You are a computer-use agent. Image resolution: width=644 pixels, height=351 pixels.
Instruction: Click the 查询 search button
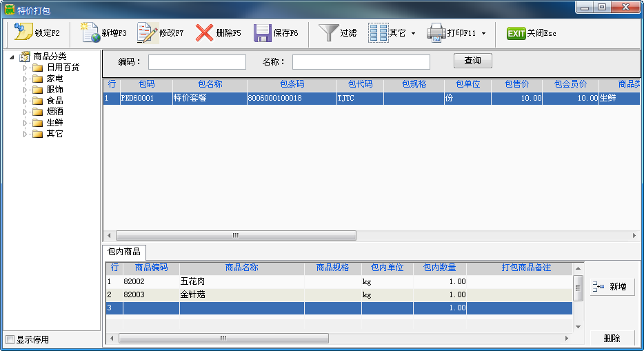(x=472, y=61)
